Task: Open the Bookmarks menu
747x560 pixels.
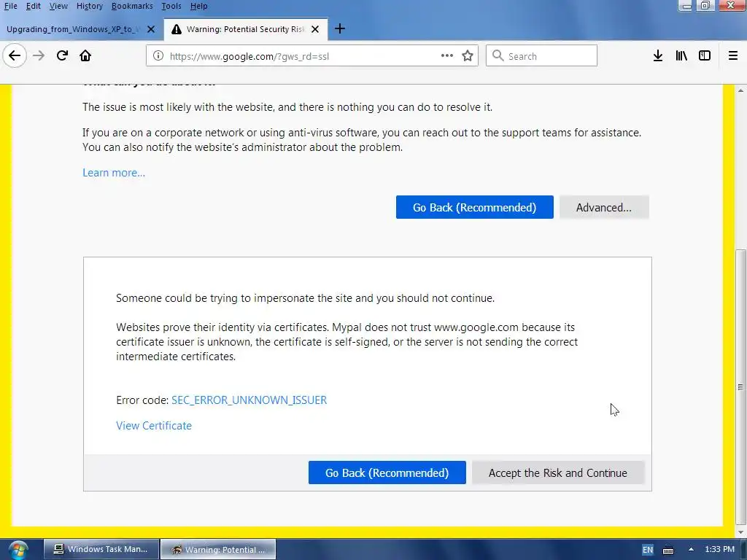Action: point(132,6)
